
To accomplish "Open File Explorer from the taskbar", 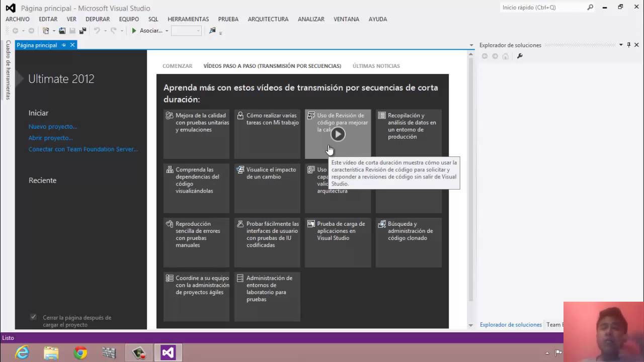I will click(x=51, y=353).
